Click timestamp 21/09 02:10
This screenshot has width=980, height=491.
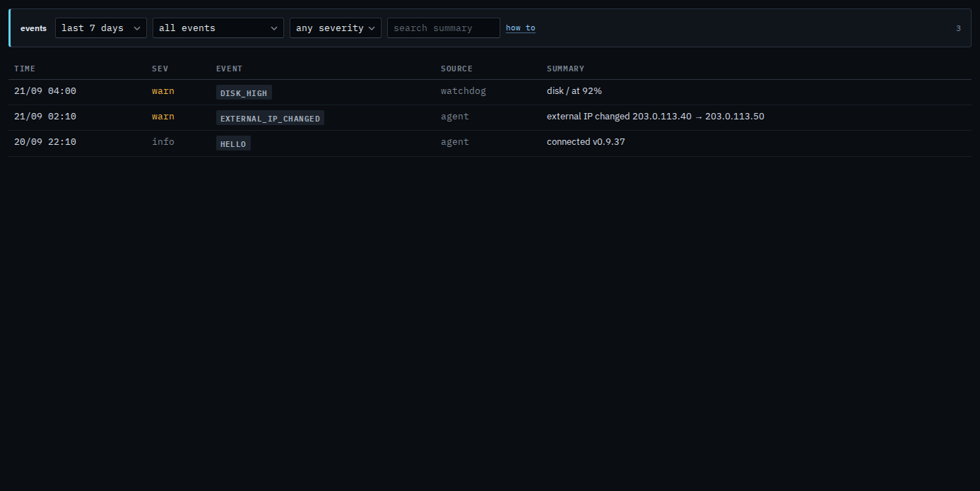(45, 117)
